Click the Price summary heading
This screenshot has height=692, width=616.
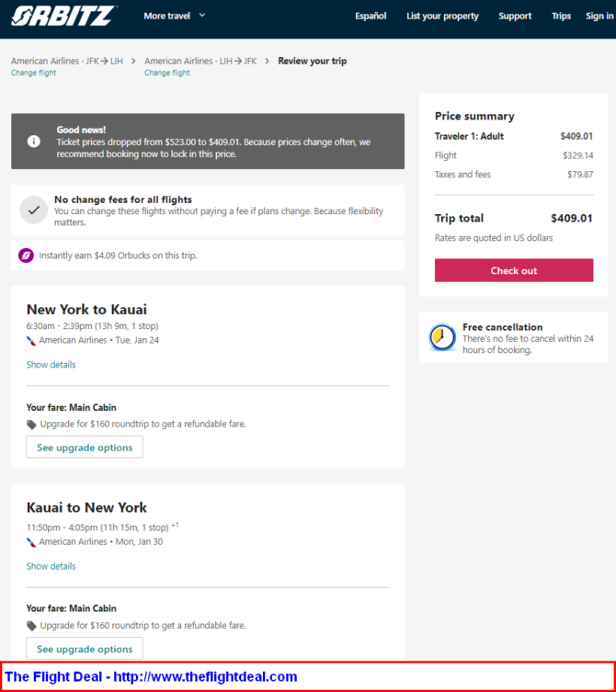(x=474, y=116)
